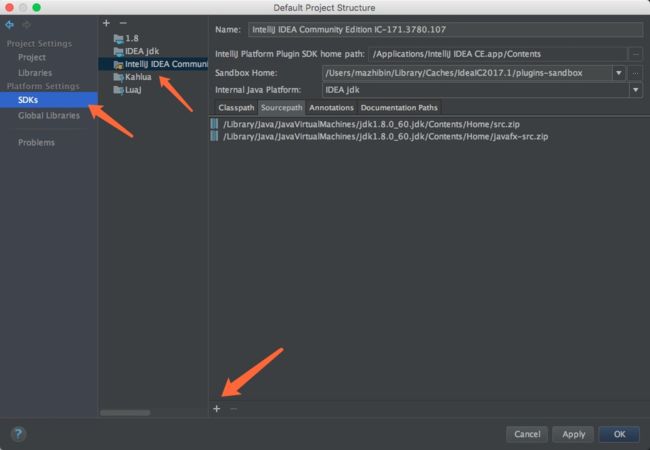Switch to the Sourcepath tab

(282, 108)
